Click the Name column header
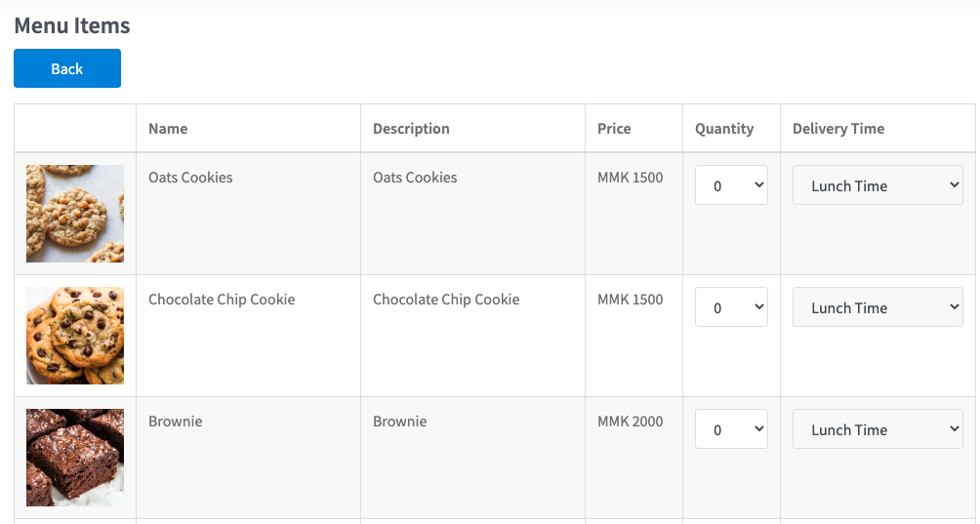The width and height of the screenshot is (980, 524). [168, 129]
